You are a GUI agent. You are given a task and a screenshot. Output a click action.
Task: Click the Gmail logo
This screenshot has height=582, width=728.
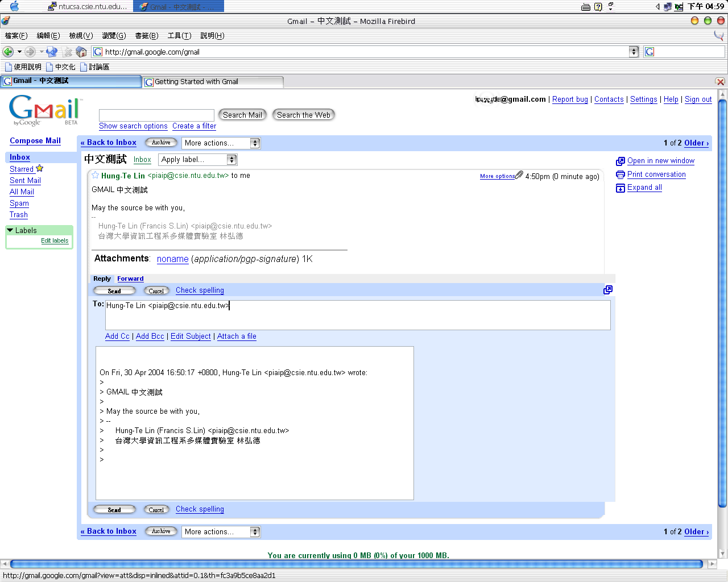44,111
